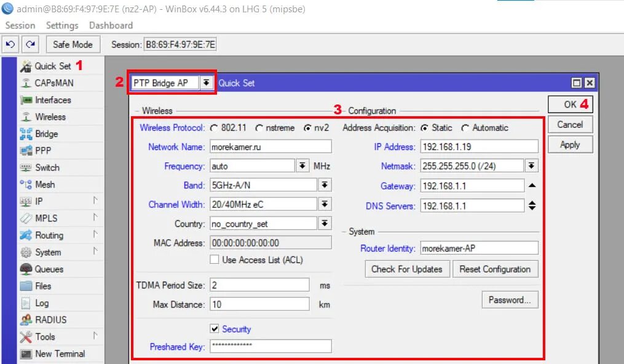The image size is (624, 364).
Task: Open the Session menu
Action: [20, 25]
